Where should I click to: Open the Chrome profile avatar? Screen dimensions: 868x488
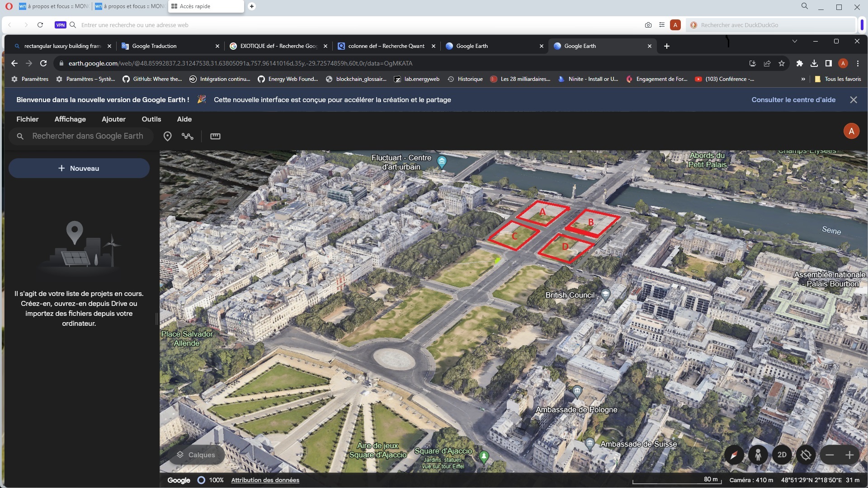pyautogui.click(x=843, y=63)
